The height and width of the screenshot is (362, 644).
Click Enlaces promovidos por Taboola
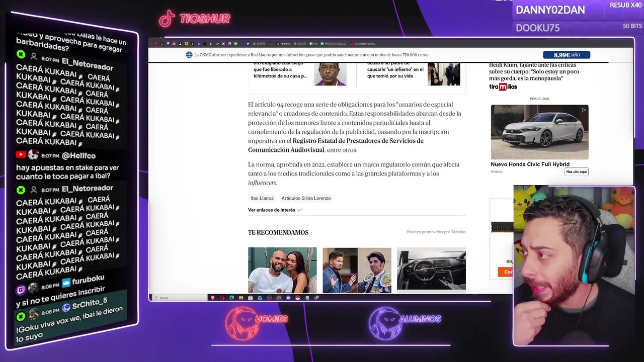coord(436,232)
